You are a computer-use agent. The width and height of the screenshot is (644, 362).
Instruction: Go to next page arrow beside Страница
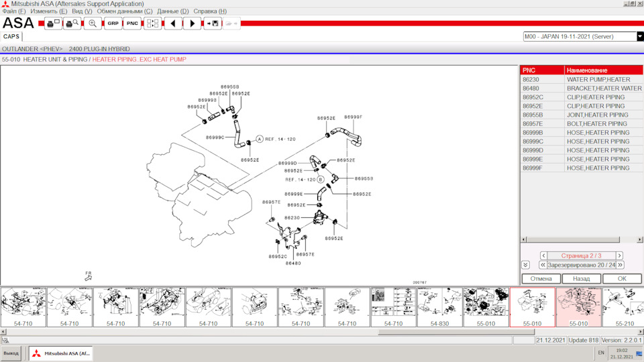point(619,255)
